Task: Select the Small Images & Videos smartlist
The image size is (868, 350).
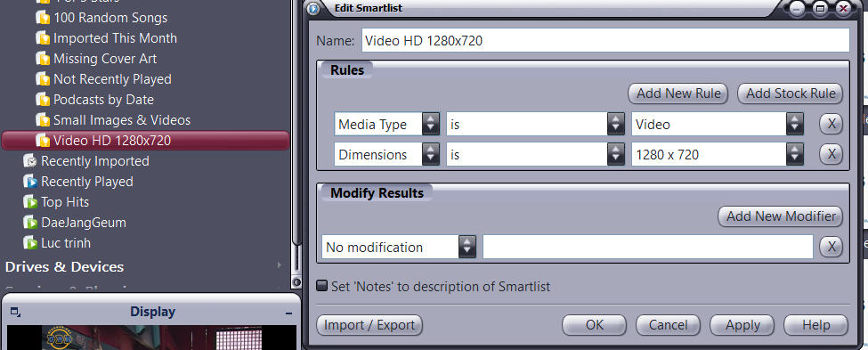Action: click(x=122, y=120)
